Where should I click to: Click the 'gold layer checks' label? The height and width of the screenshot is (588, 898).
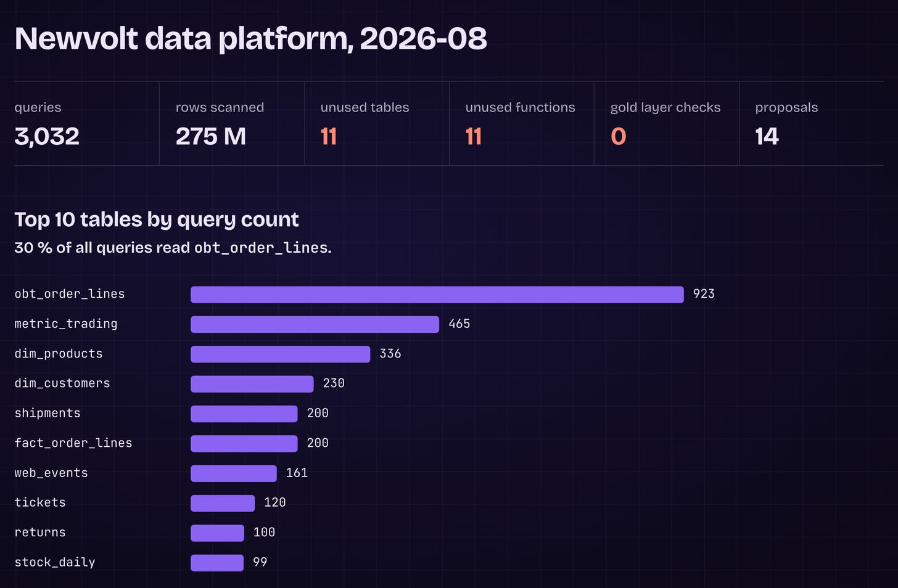coord(665,107)
